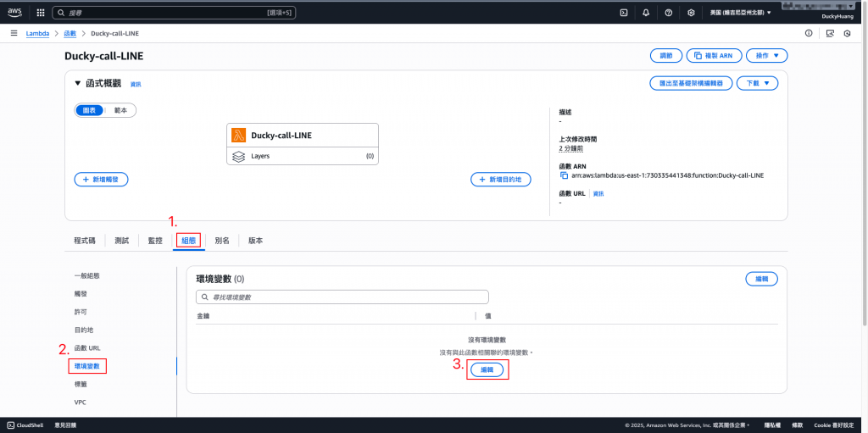Viewport: 868px width, 433px height.
Task: Click the Lambda icon in Ducky-call-LINE box
Action: coord(239,135)
